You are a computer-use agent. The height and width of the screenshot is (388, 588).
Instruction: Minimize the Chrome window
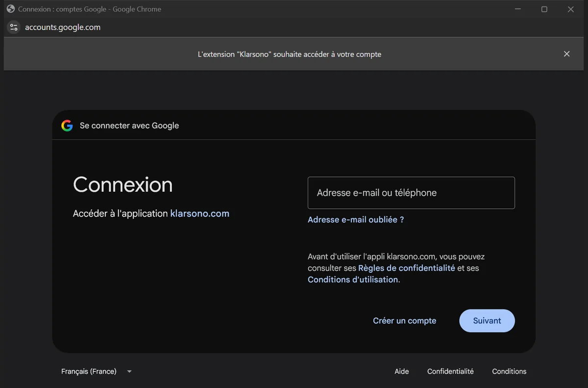(x=518, y=9)
